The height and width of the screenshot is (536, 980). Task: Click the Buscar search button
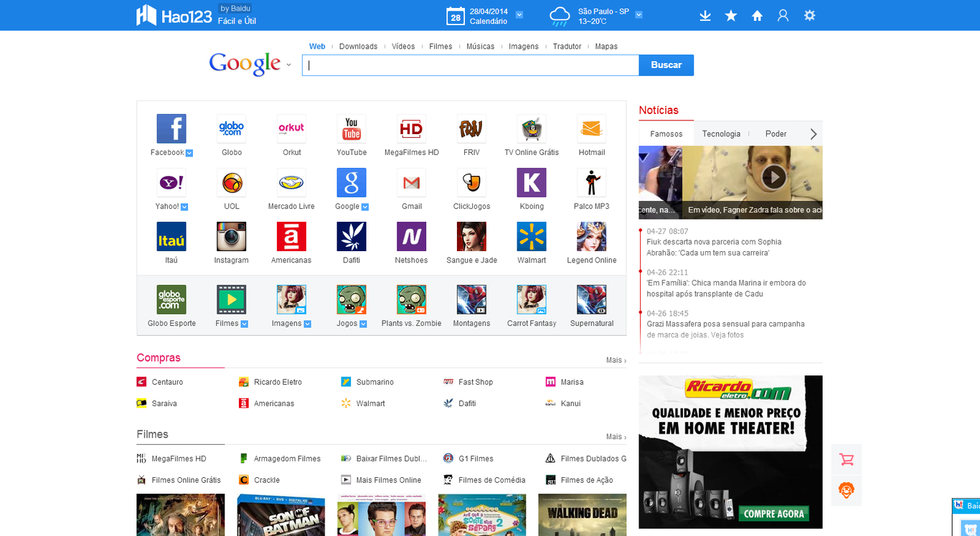pos(666,65)
